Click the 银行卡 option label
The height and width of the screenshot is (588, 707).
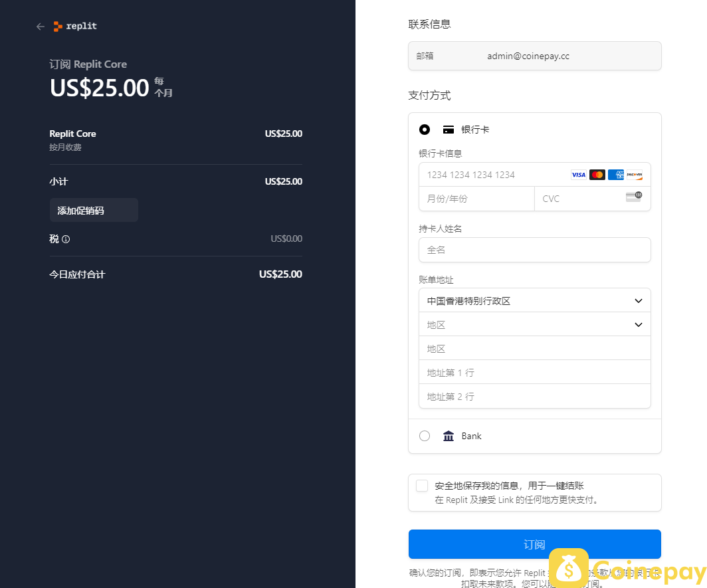click(x=475, y=130)
